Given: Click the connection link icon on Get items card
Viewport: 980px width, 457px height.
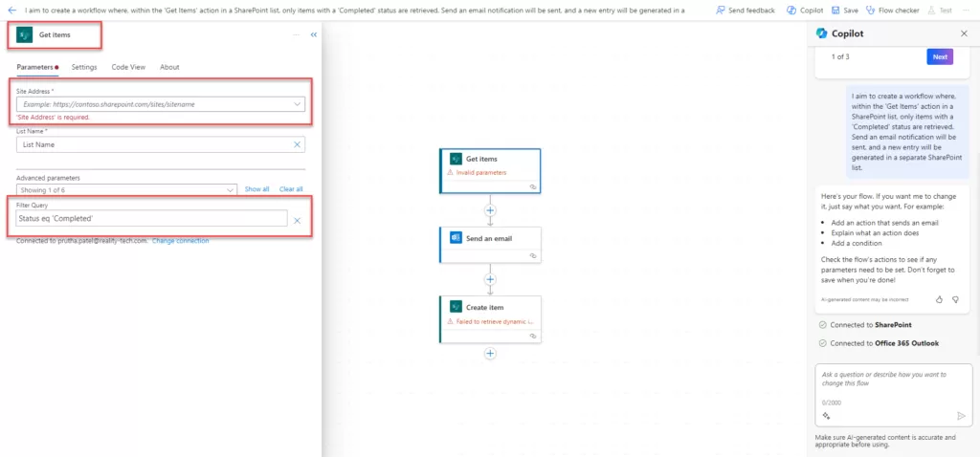Looking at the screenshot, I should 532,186.
